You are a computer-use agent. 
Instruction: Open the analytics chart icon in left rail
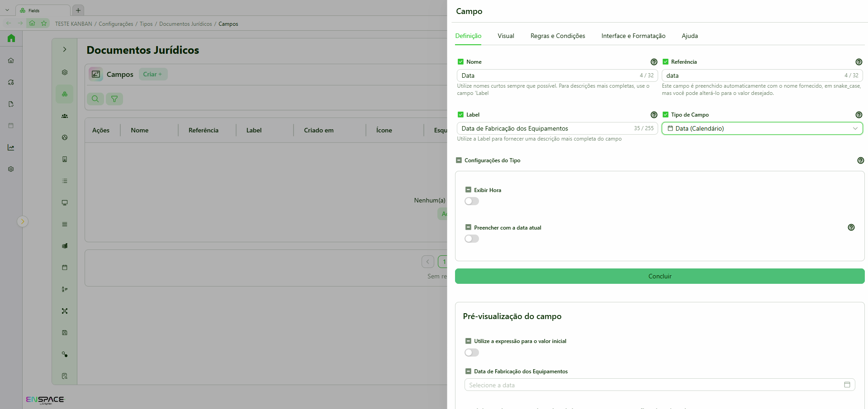click(11, 147)
